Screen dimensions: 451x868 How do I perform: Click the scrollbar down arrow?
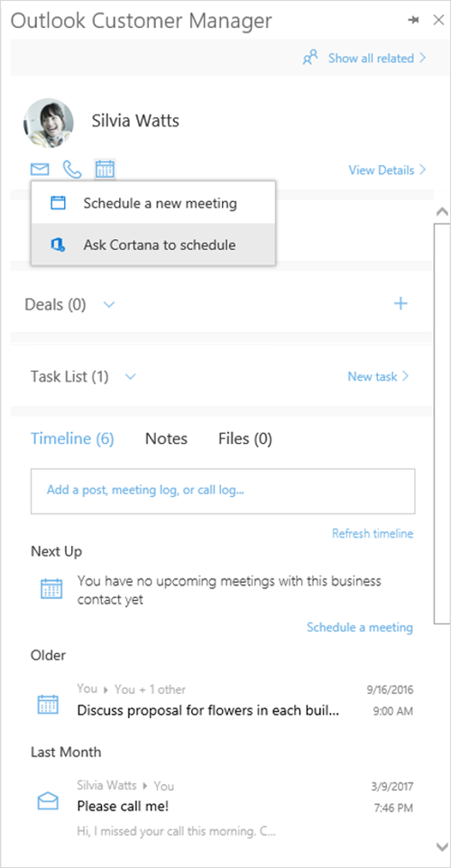click(442, 846)
